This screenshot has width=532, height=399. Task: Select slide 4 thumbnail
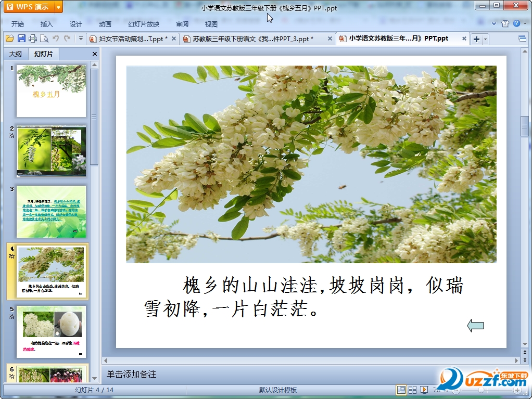[x=51, y=271]
